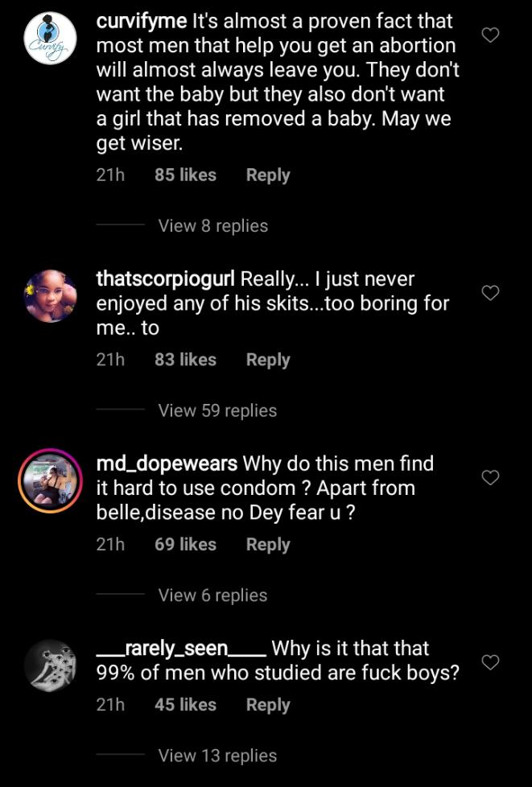
Task: Show View 6 replies under md_dopewears
Action: (x=213, y=595)
